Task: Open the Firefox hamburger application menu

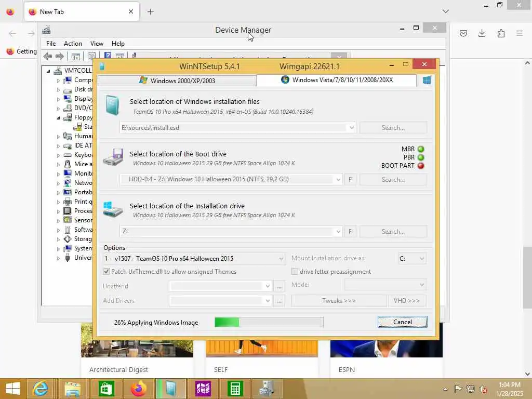Action: 520,33
